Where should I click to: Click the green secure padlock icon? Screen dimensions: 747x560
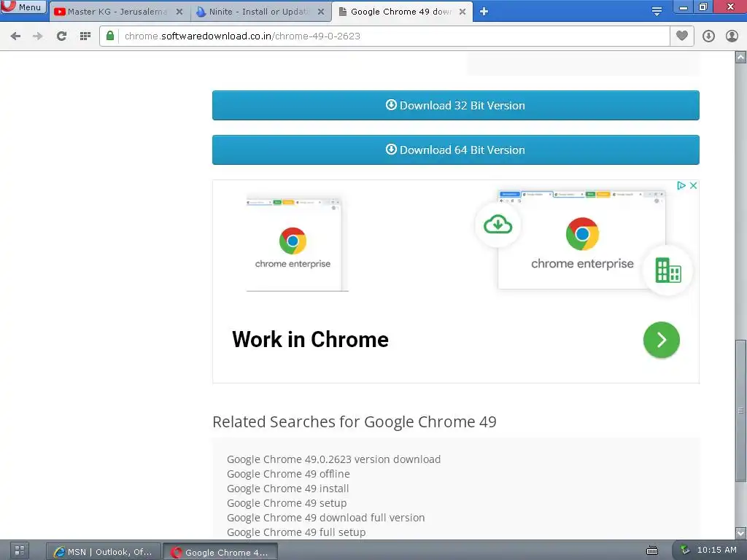pyautogui.click(x=110, y=36)
